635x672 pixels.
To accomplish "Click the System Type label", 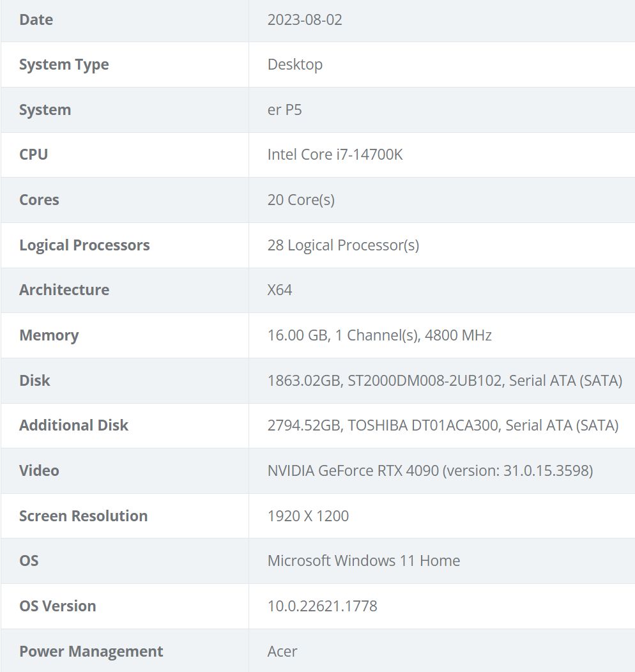I will pyautogui.click(x=64, y=65).
